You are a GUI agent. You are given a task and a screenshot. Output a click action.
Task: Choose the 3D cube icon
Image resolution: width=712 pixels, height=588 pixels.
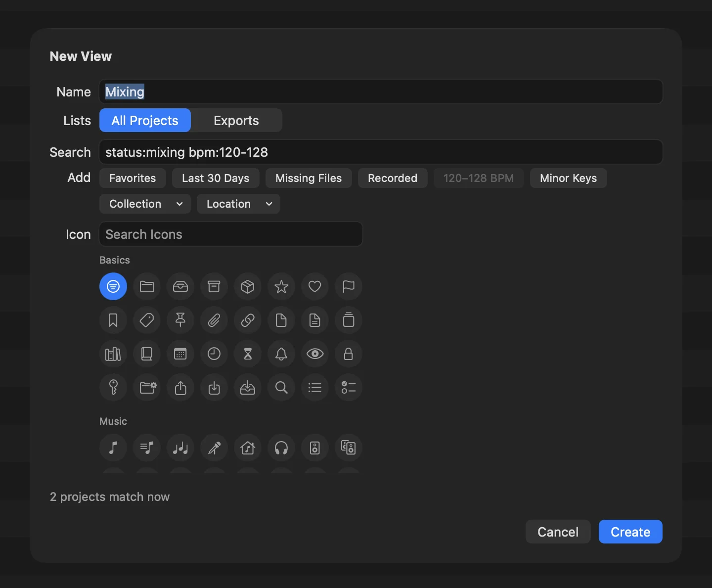tap(248, 286)
